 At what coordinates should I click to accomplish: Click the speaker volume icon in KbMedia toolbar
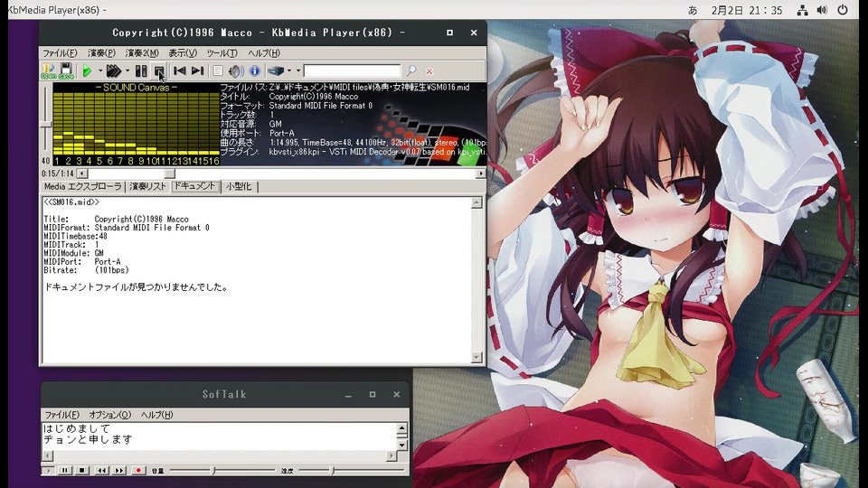[236, 70]
